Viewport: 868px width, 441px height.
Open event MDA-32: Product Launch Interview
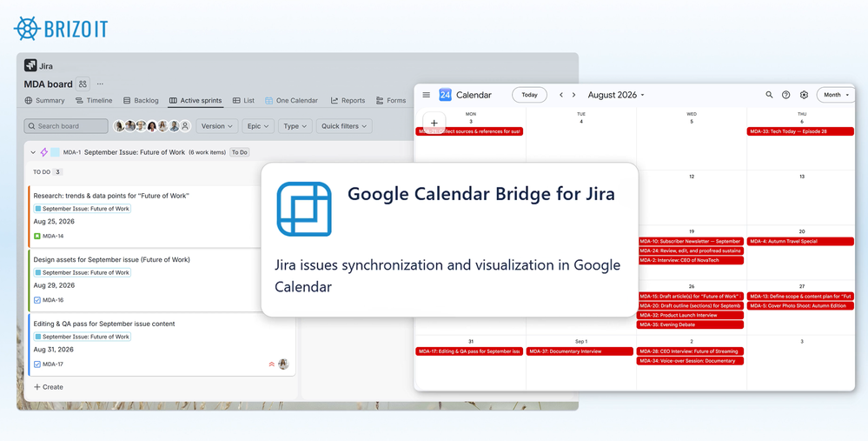pyautogui.click(x=691, y=315)
